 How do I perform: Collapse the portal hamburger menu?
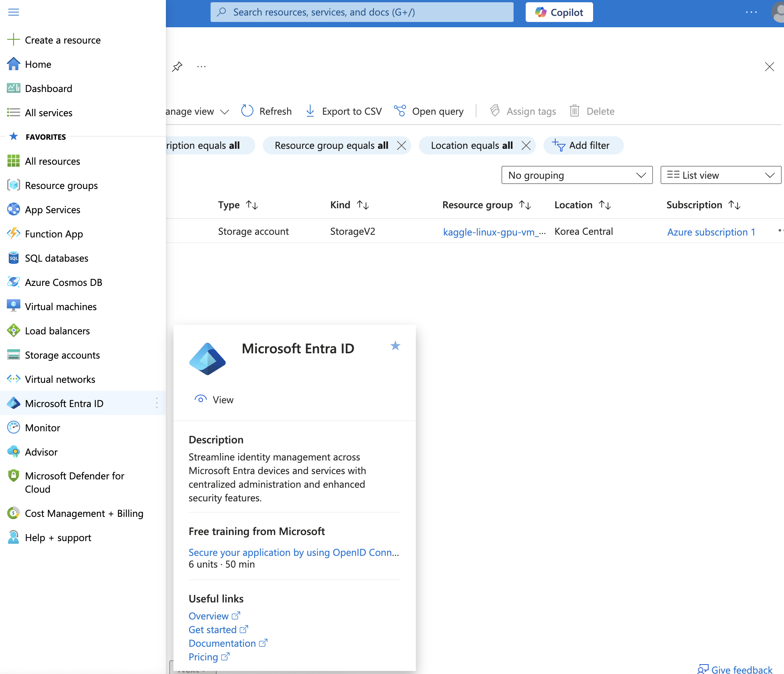(x=14, y=12)
